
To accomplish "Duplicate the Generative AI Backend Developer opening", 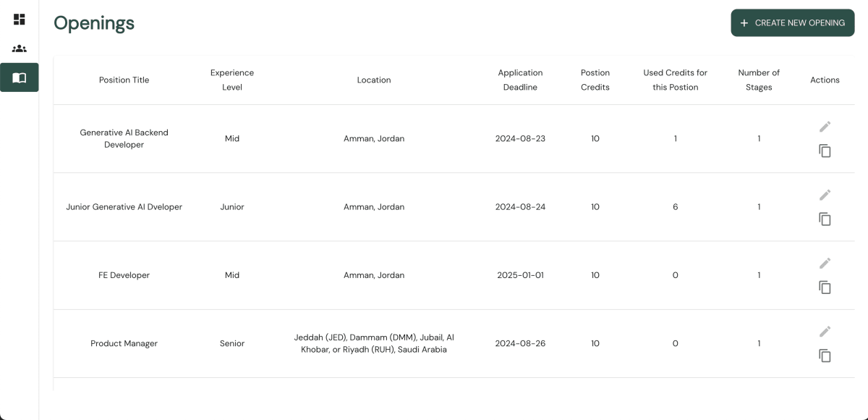I will [x=825, y=151].
